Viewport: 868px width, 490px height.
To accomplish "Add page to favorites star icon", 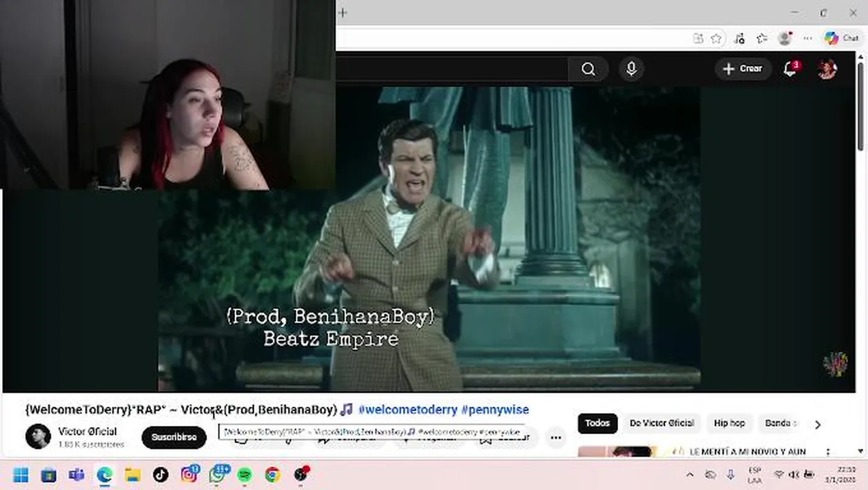I will coord(716,39).
